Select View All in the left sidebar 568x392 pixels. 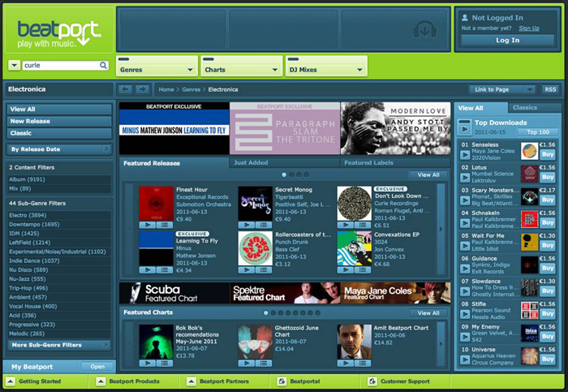(x=59, y=109)
